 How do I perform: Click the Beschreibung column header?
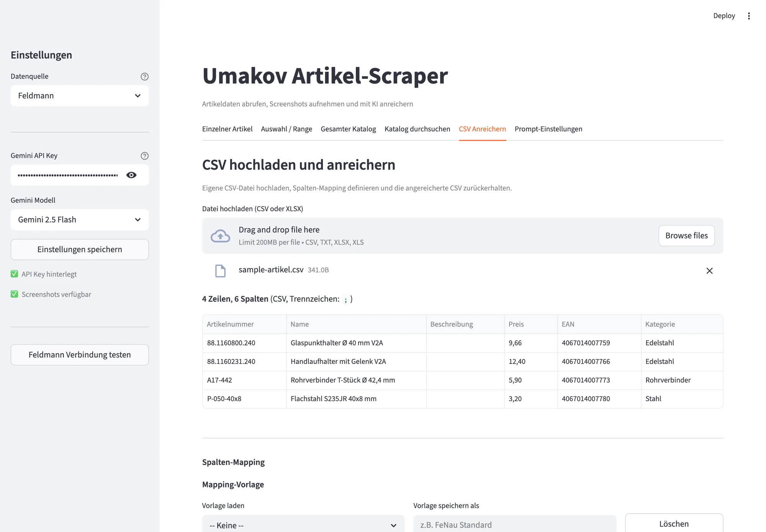pos(465,324)
